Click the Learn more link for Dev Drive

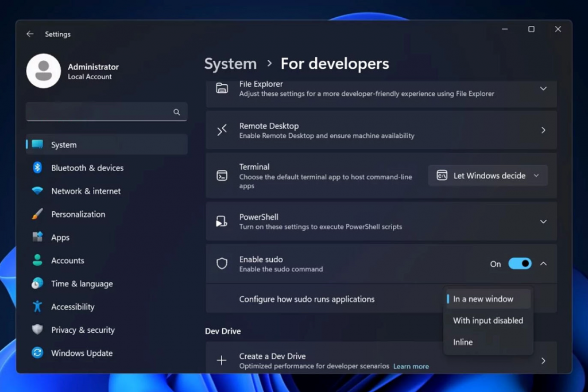[411, 366]
